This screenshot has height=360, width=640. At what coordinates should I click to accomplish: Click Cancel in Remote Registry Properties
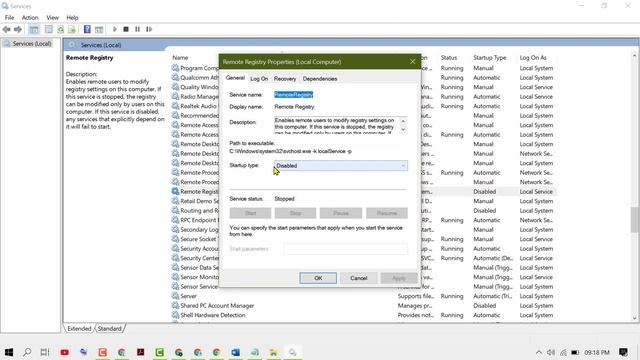(359, 278)
